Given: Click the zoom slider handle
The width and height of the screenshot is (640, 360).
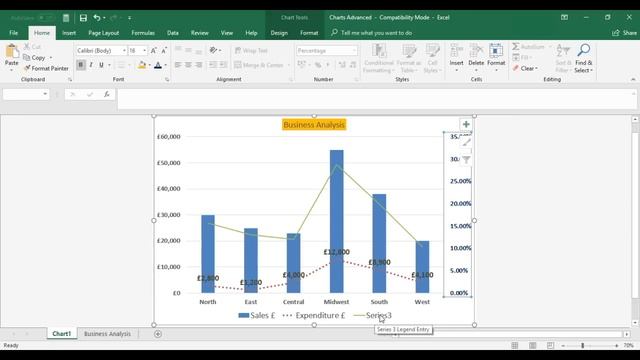Looking at the screenshot, I should (x=582, y=346).
